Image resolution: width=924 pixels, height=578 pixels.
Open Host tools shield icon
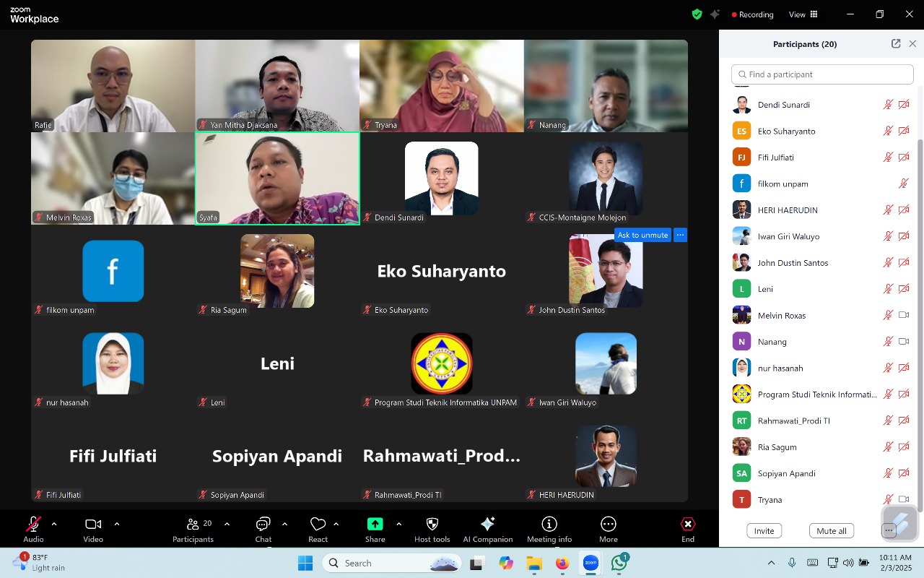(432, 525)
